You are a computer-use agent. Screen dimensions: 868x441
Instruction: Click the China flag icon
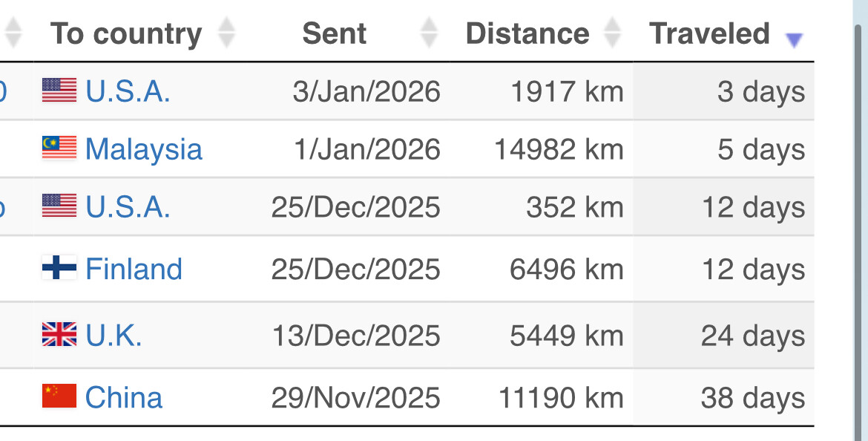coord(59,396)
